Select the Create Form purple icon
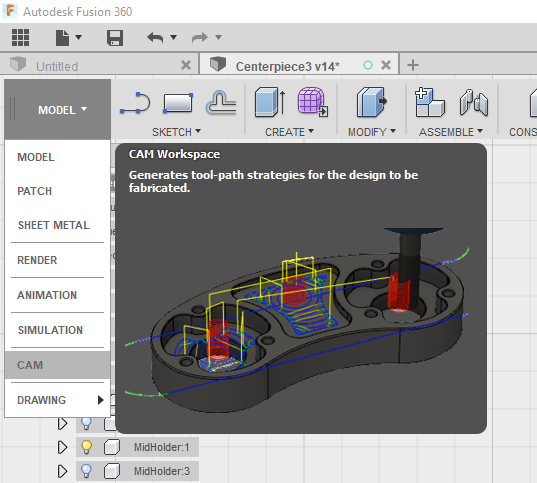The image size is (537, 483). point(313,102)
